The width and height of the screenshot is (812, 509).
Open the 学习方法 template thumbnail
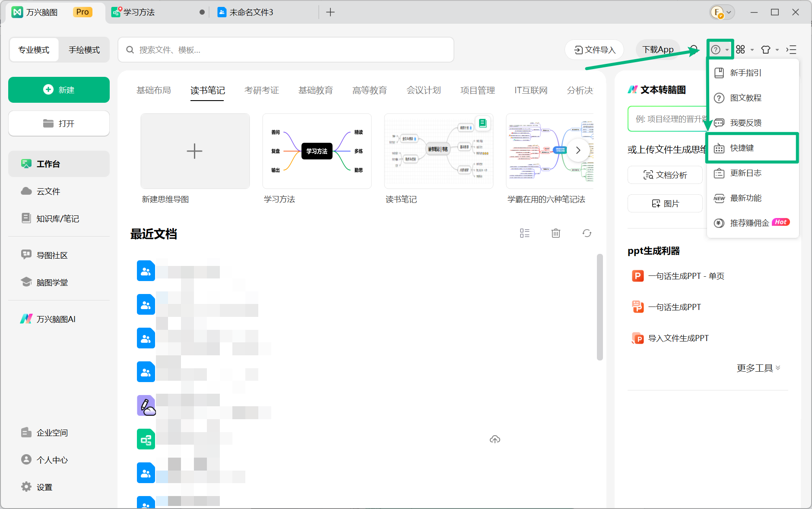[x=317, y=151]
